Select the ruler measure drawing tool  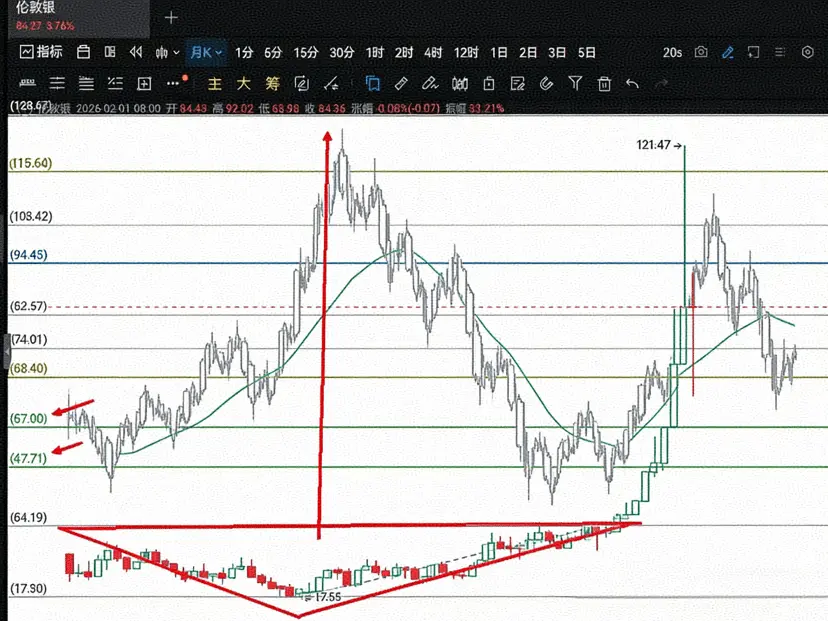27,83
